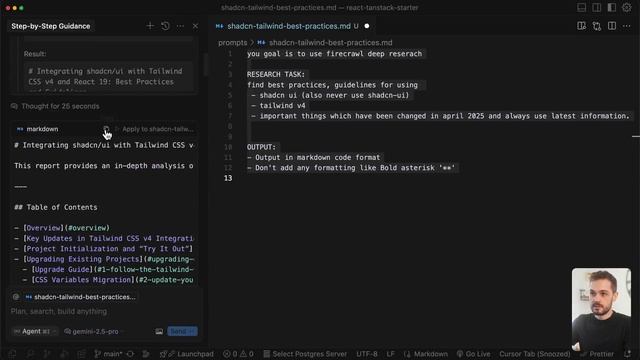
Task: Open the Agent mode dropdown
Action: click(35, 331)
